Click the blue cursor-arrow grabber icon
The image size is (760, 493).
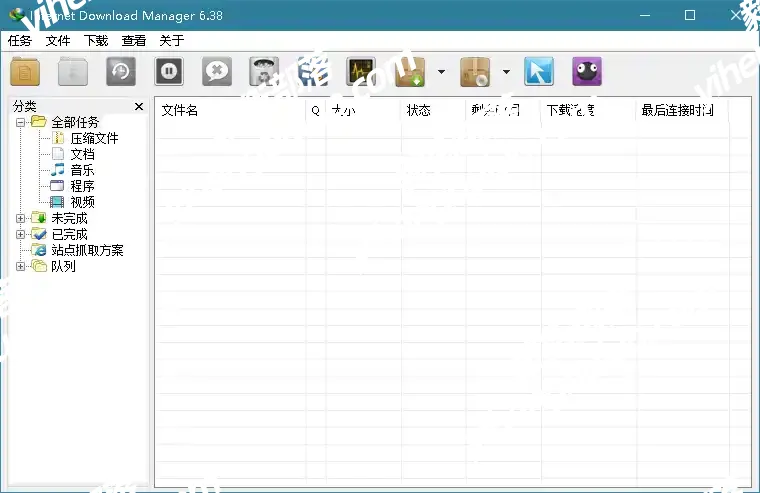(x=539, y=72)
